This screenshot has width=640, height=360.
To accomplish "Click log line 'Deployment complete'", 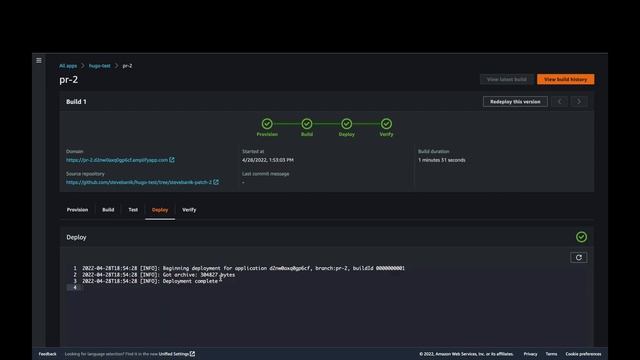I will 150,281.
